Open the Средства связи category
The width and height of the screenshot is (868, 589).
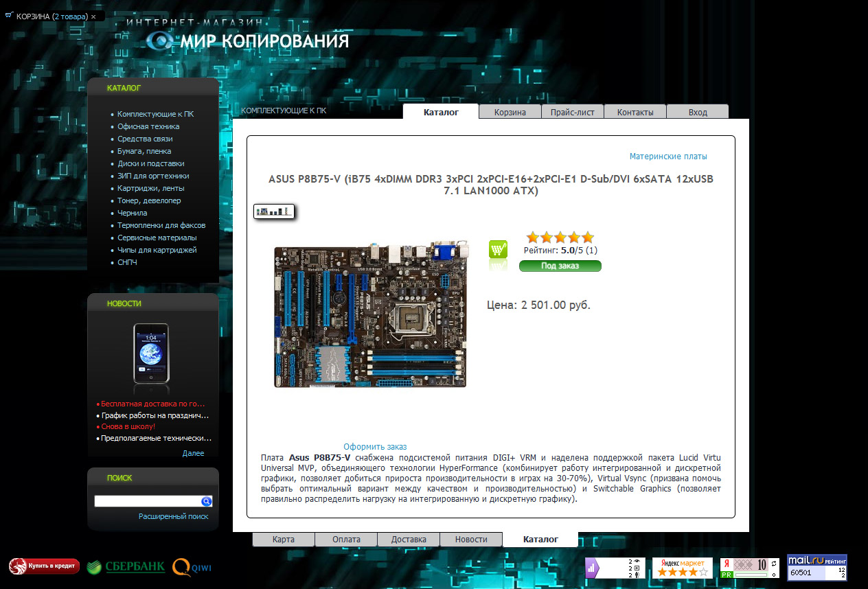[145, 139]
